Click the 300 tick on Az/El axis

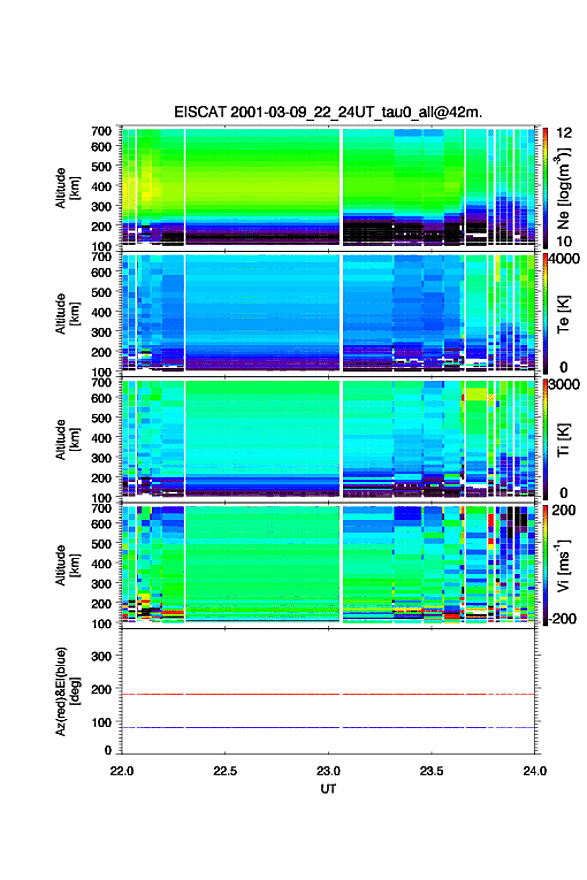pos(102,656)
